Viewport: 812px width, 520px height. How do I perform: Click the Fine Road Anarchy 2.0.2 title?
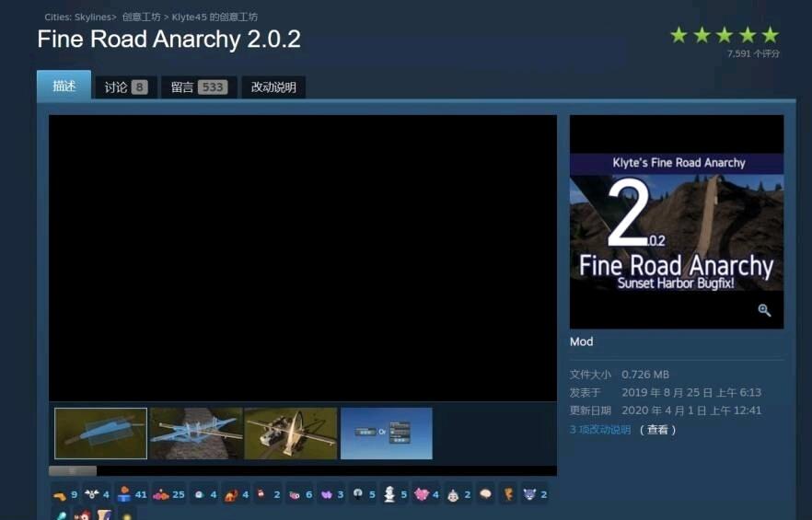click(x=168, y=39)
